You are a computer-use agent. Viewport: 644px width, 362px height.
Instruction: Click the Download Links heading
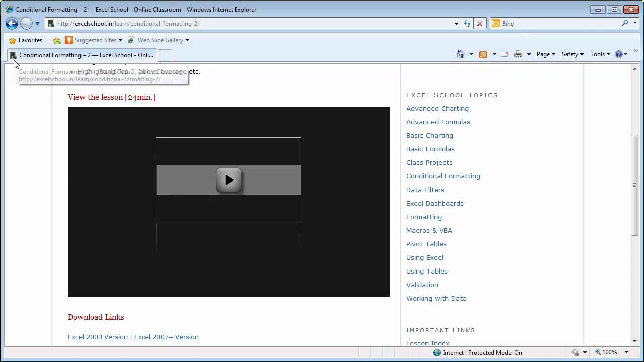96,317
